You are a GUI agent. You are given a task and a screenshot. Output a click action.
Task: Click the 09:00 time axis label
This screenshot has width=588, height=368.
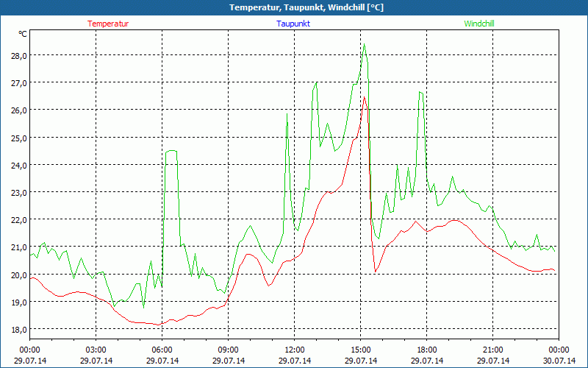(229, 350)
